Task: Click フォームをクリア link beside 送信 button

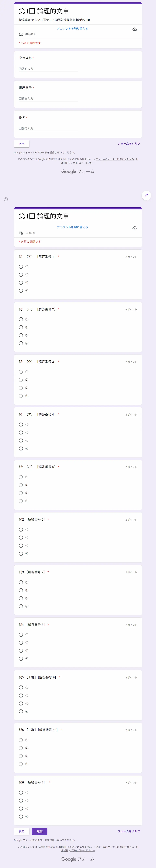Action: pos(129,831)
